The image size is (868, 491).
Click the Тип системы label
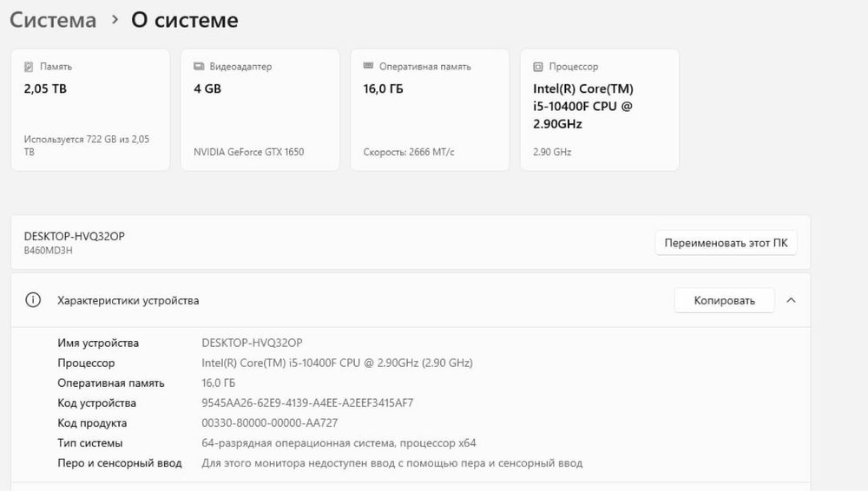pos(89,442)
